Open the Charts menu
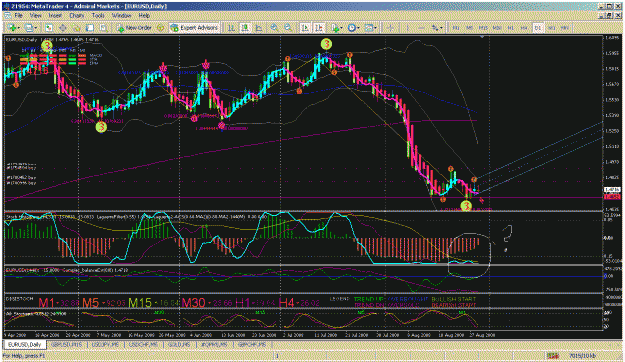This screenshot has height=362, width=625. (x=77, y=16)
